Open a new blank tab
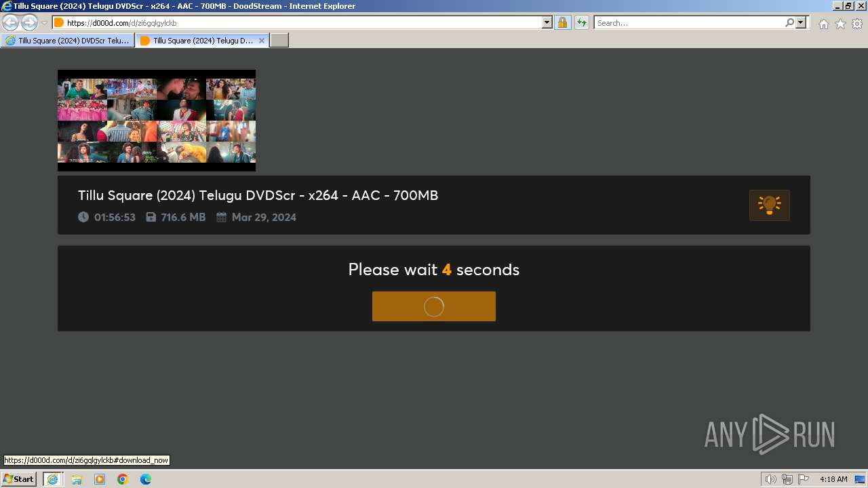868x488 pixels. click(x=279, y=41)
